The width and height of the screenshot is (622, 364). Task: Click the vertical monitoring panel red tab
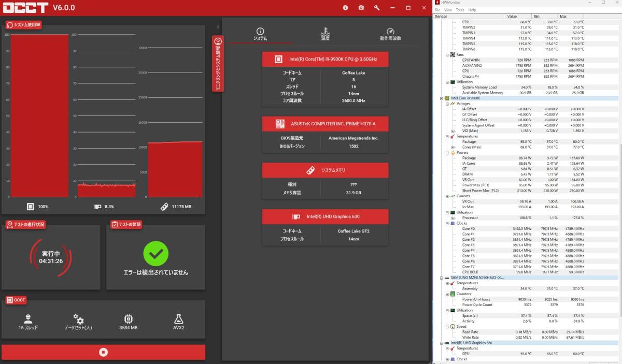pos(218,63)
